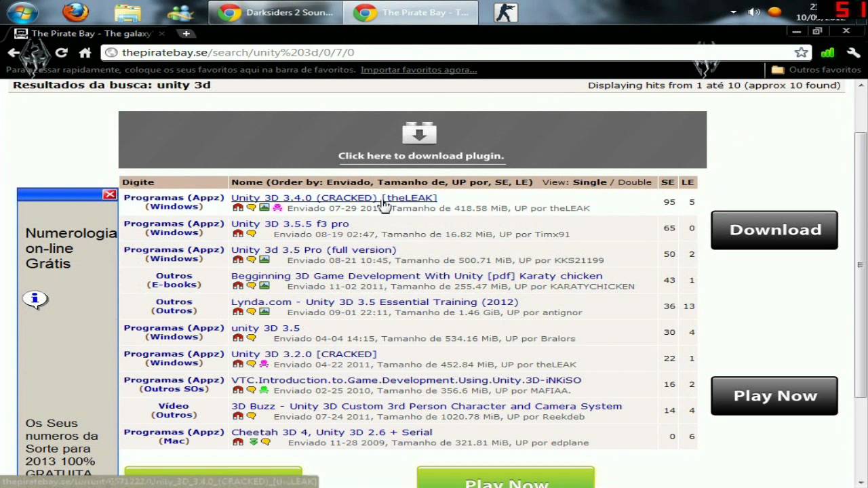The width and height of the screenshot is (868, 488).
Task: Click green download arrow for Cheetah 3D 4 row
Action: coord(253,442)
